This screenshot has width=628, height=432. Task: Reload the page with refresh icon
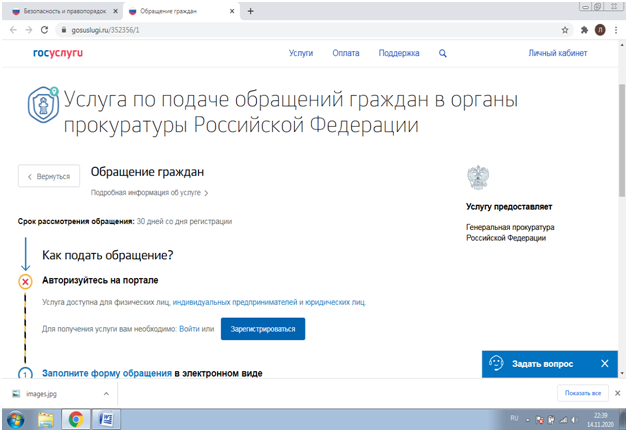click(x=44, y=30)
